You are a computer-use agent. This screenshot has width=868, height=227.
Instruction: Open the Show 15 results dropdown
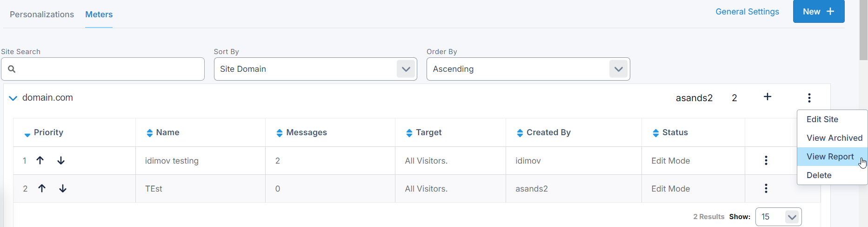[x=792, y=217]
